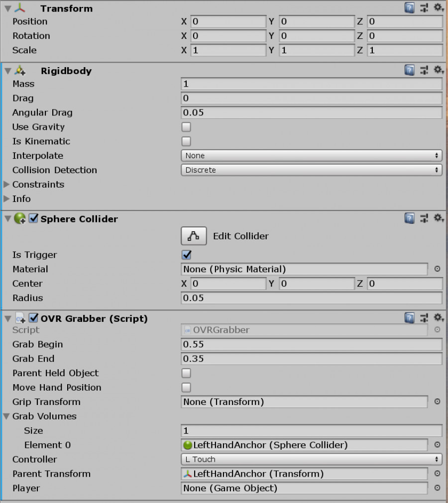Open Sphere Collider help reference icon

[x=410, y=218]
